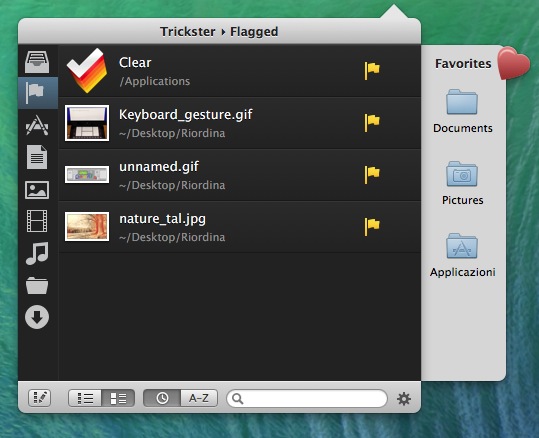This screenshot has height=438, width=539.
Task: Remove the flag from nature_tal.jpg
Action: tap(372, 227)
